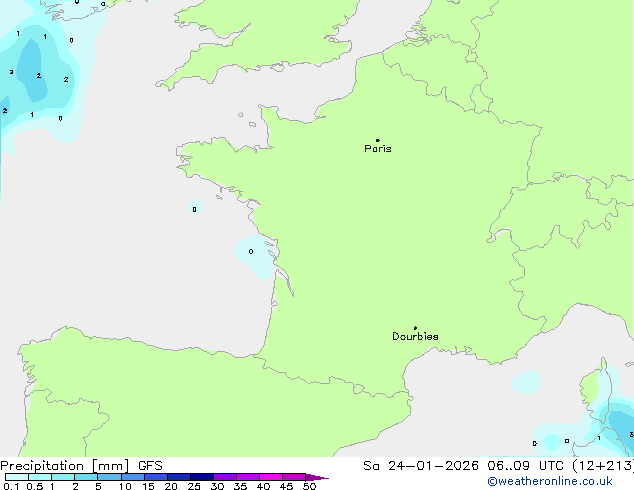Click the legend label '0.1'
This screenshot has width=634, height=490.
click(x=11, y=486)
